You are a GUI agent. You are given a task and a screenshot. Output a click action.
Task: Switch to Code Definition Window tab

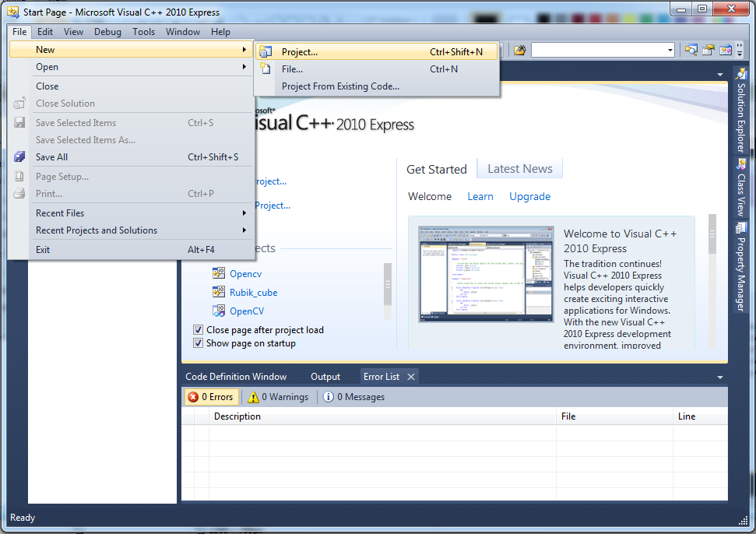(236, 377)
